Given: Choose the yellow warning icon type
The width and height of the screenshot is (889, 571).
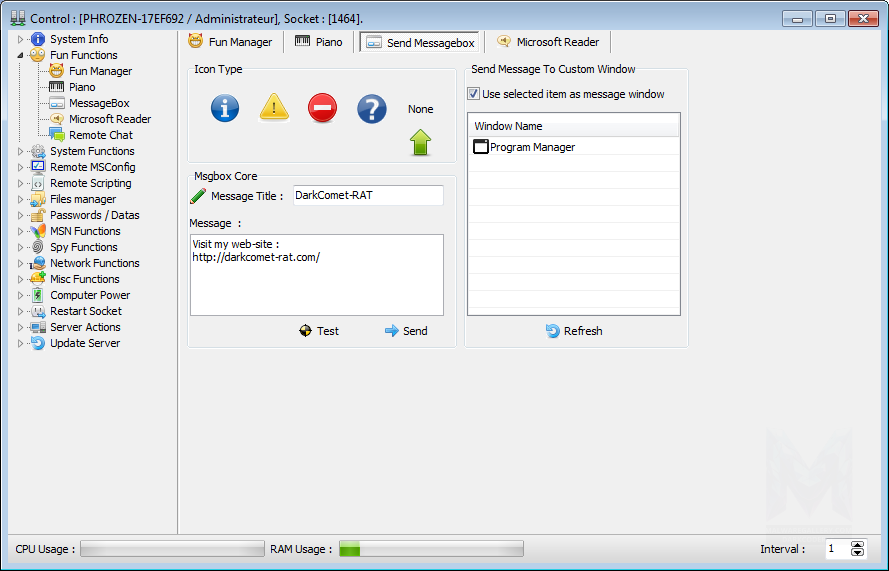Looking at the screenshot, I should 274,108.
